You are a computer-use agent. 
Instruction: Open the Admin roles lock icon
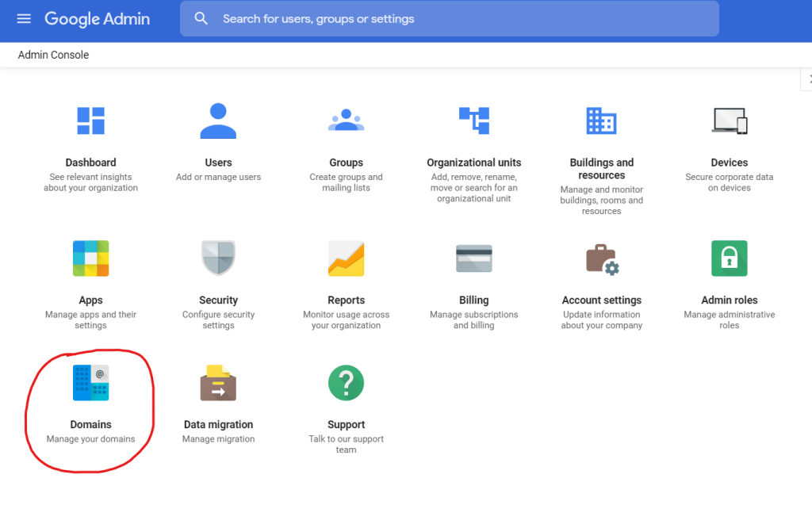730,258
